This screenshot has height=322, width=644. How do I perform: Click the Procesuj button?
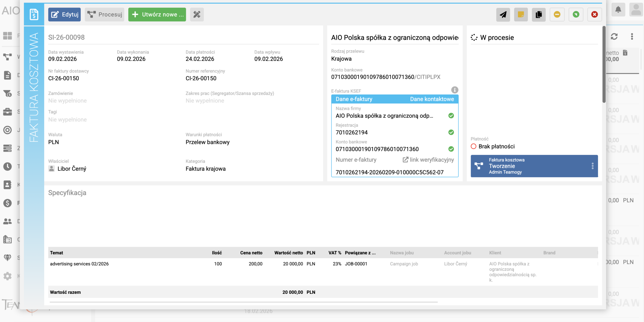point(105,15)
